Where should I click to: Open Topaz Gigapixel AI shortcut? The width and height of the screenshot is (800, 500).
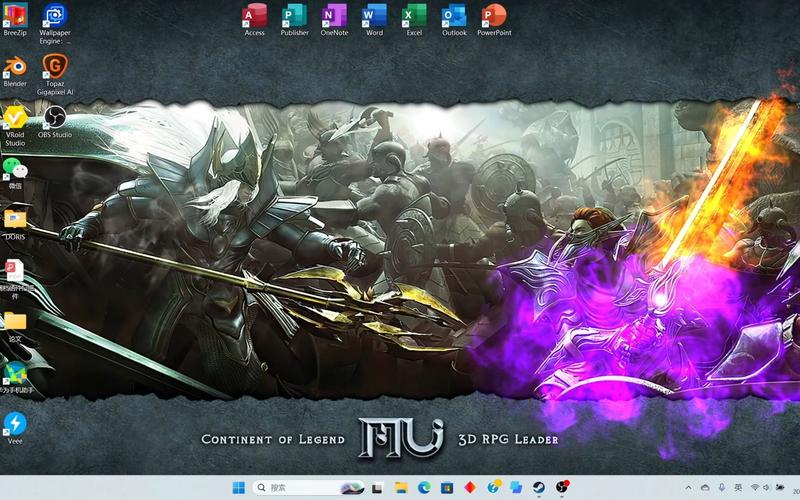[55, 75]
